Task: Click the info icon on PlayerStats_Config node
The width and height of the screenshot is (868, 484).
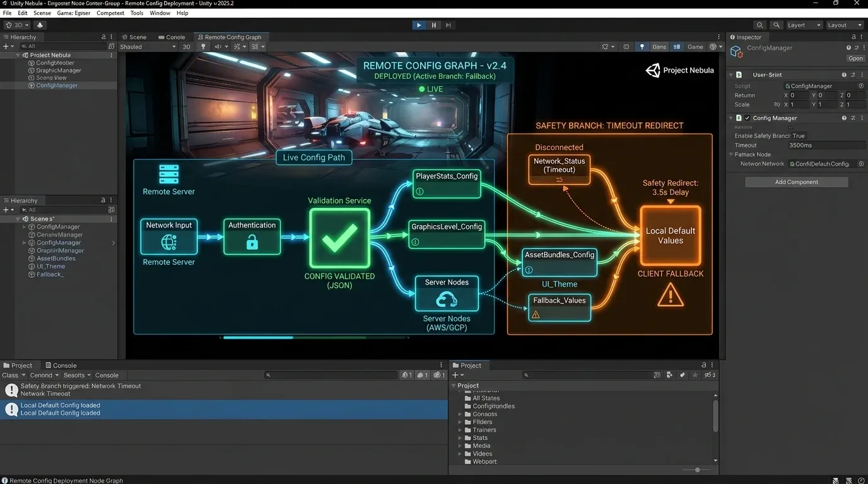Action: [x=419, y=191]
